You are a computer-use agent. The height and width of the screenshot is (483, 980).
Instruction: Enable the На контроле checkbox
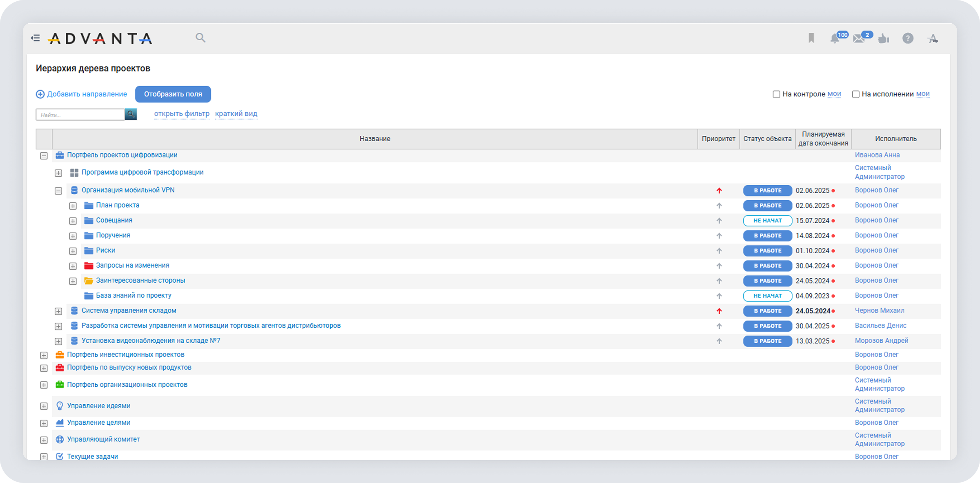pyautogui.click(x=776, y=94)
